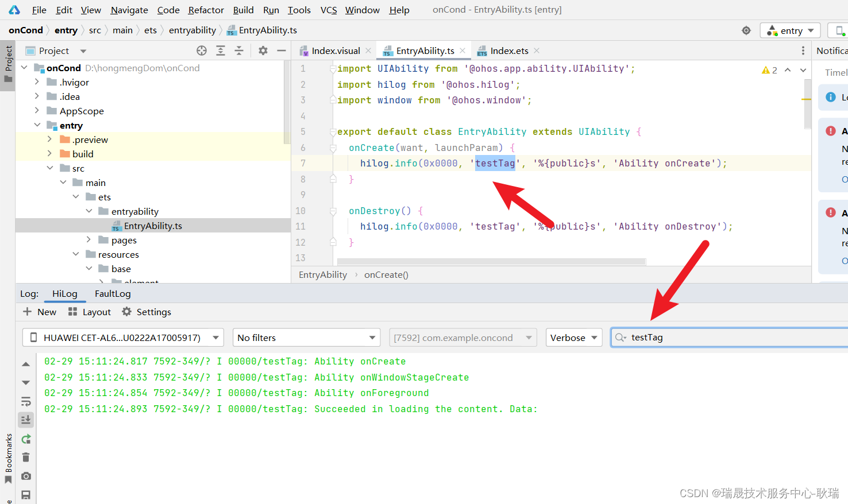Toggle soft-wrap icon in log sidebar
The width and height of the screenshot is (848, 504).
coord(26,401)
